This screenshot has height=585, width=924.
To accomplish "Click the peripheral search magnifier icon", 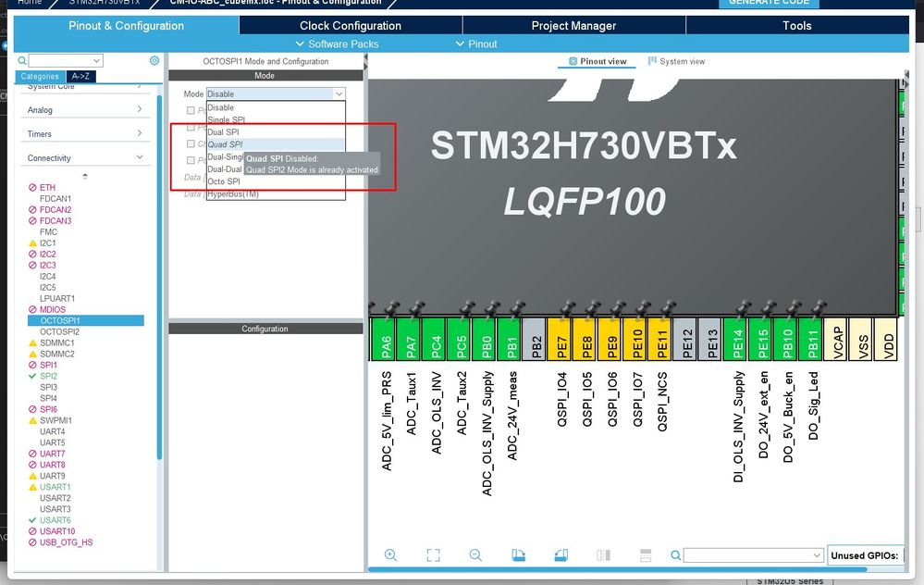I will [22, 60].
